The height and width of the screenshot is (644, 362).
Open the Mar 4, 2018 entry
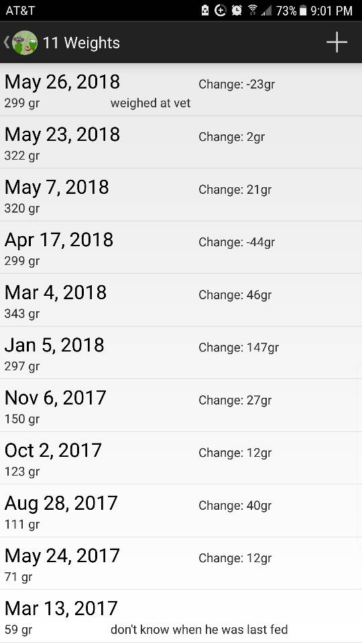[181, 300]
